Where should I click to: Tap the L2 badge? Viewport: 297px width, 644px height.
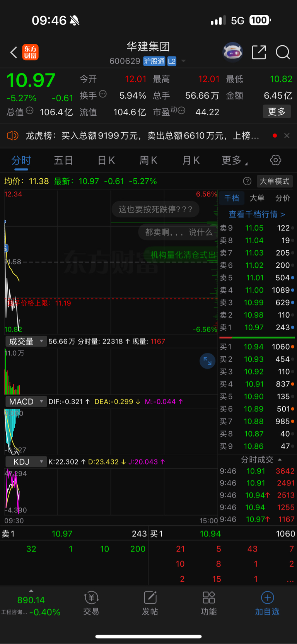tap(172, 61)
